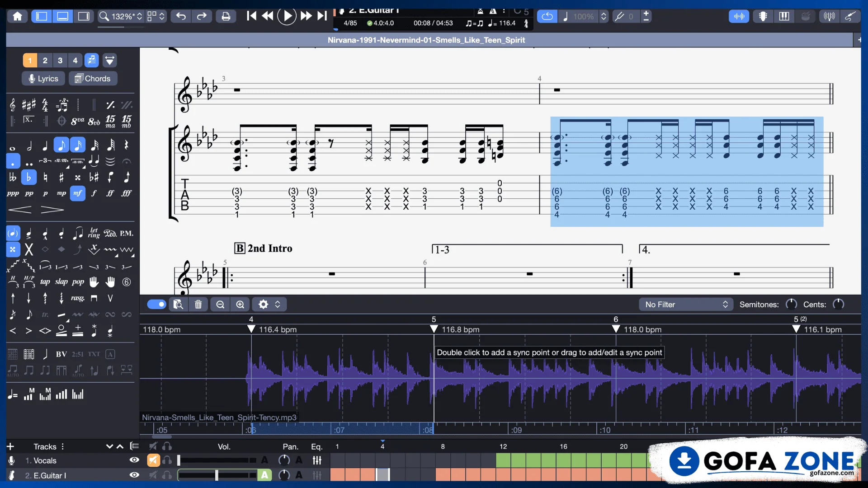Start playback with the Play button
Screen dimensions: 868x488
(287, 16)
